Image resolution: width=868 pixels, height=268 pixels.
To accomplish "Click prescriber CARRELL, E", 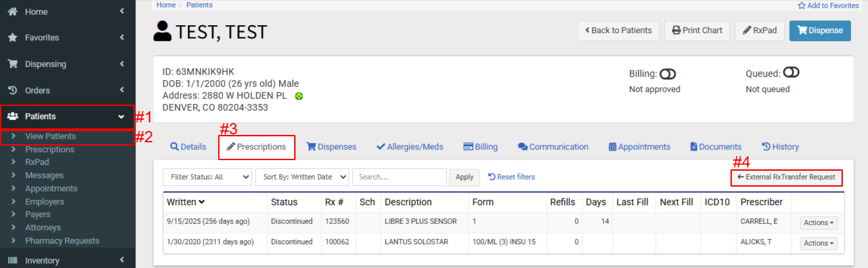I will (x=760, y=222).
